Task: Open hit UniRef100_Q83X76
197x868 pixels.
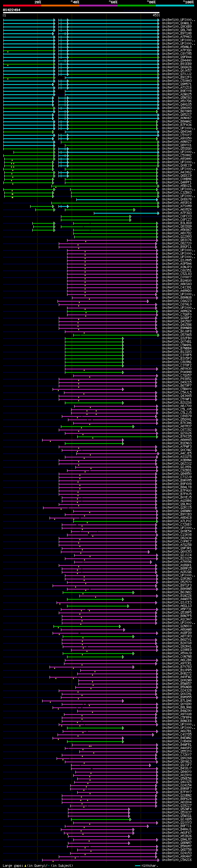Action: 177,240
